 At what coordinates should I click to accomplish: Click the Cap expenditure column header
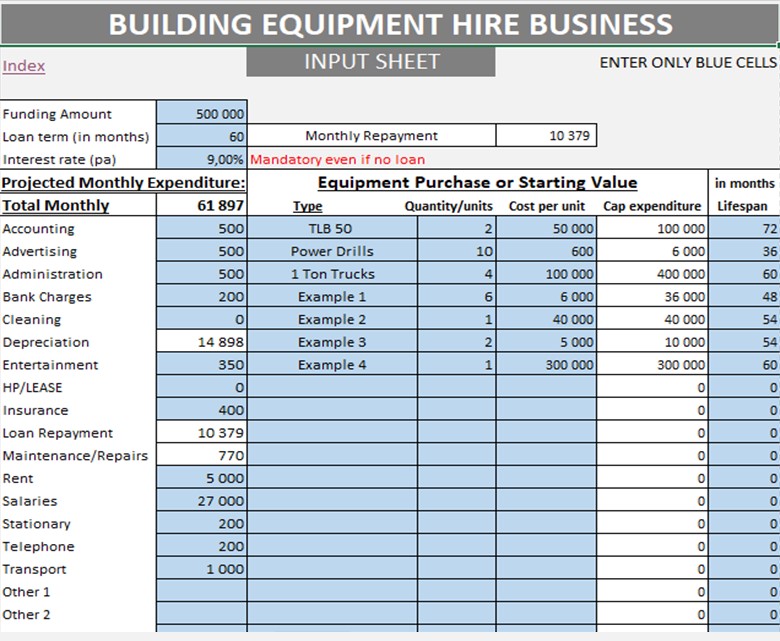coord(652,206)
